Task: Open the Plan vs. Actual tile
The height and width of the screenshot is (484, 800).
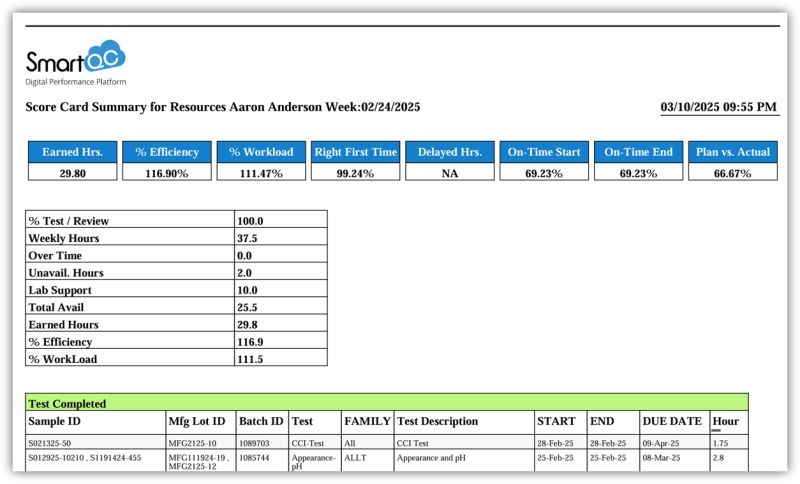Action: pyautogui.click(x=733, y=152)
